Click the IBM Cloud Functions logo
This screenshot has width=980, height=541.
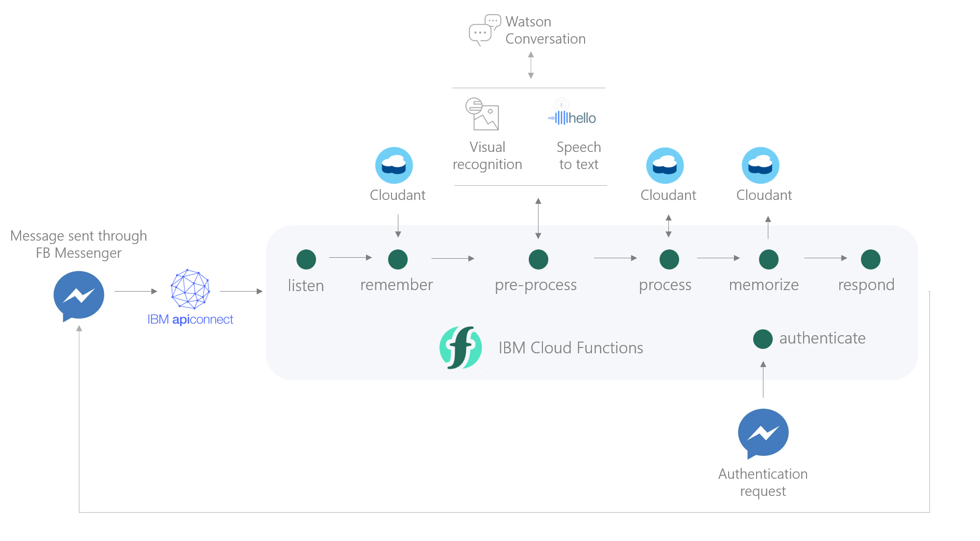(x=461, y=347)
